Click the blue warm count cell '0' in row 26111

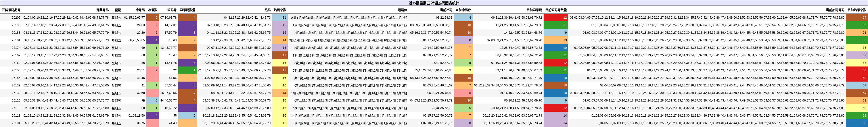click(x=187, y=115)
